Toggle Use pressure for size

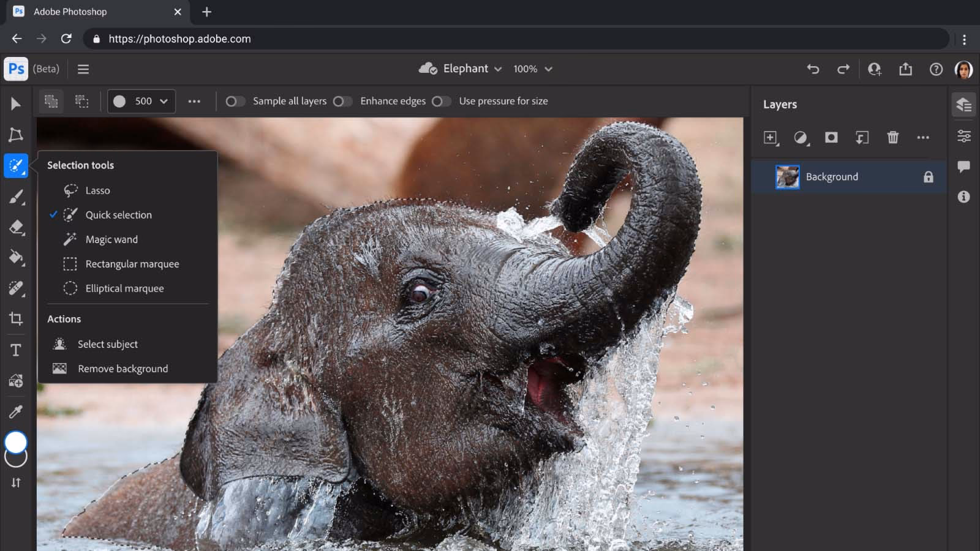(442, 101)
